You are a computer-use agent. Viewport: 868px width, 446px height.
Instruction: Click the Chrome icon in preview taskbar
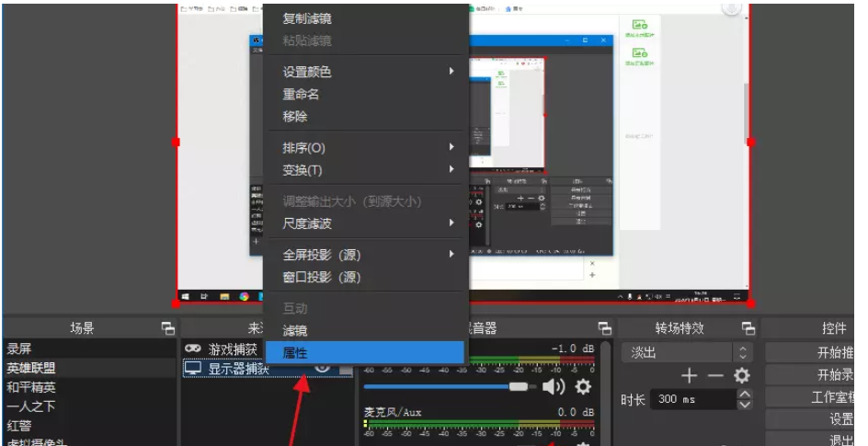coord(245,297)
